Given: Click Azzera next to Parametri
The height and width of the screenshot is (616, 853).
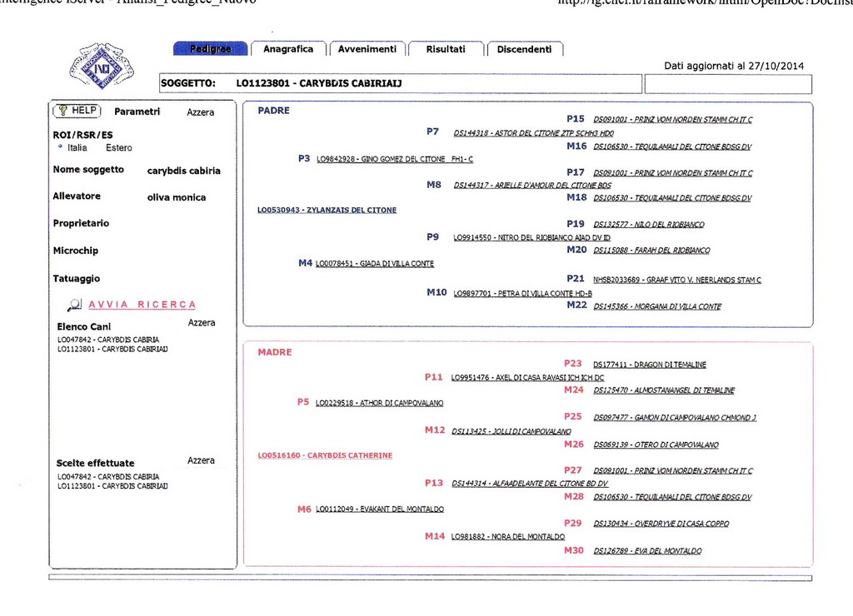Looking at the screenshot, I should pos(200,112).
